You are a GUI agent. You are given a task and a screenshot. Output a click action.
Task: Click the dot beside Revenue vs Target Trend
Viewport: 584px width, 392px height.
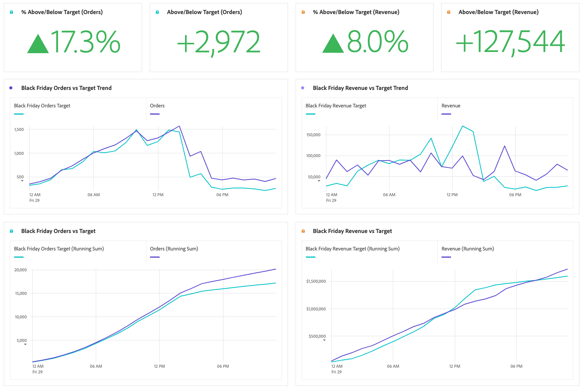coord(303,88)
